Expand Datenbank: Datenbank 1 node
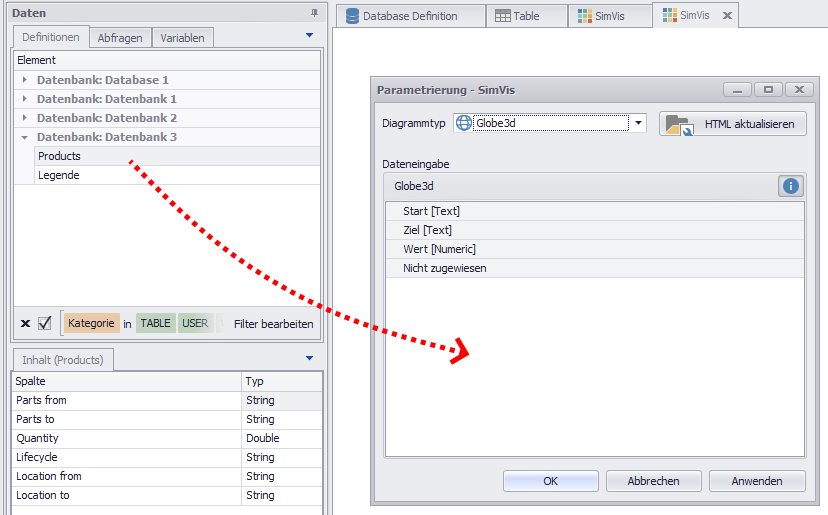828x515 pixels. [24, 99]
